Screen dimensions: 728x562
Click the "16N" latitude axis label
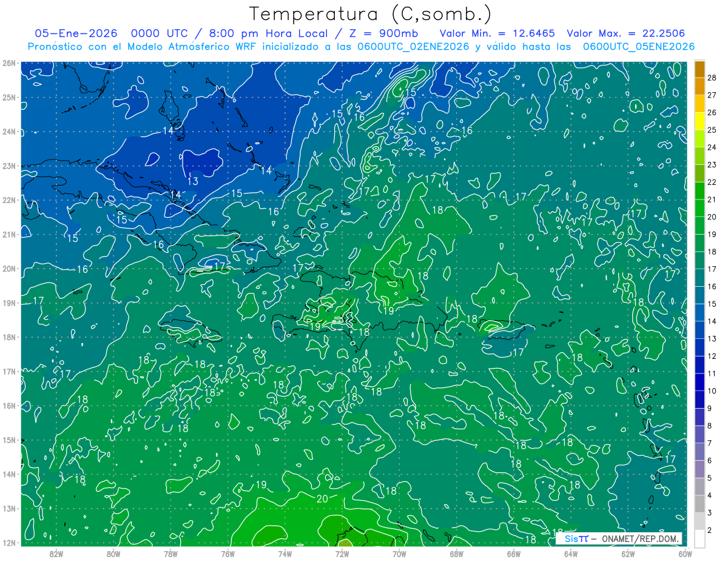point(8,406)
